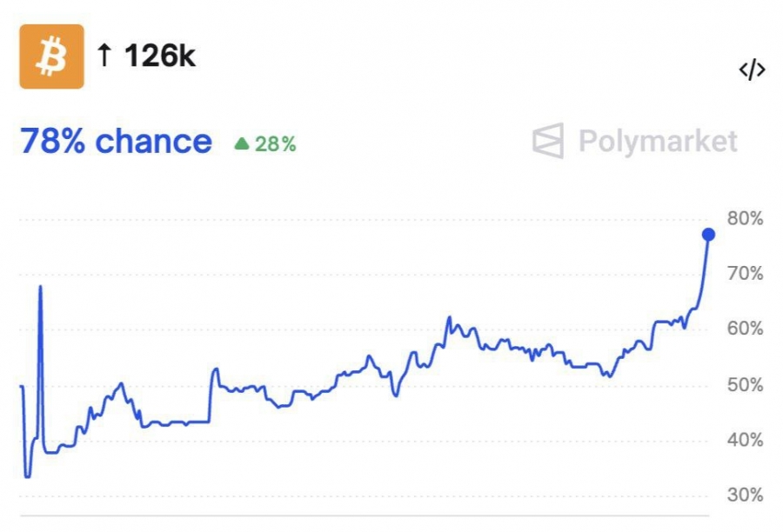Screen dimensions: 783x532
Task: Click the 80% axis label
Action: (745, 218)
